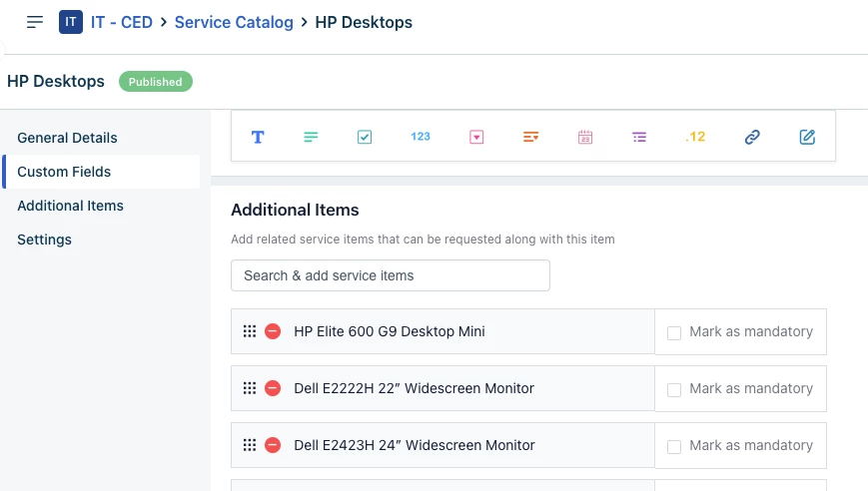Viewport: 868px width, 491px height.
Task: Remove HP Elite 600 G9 Desktop Mini
Action: (x=273, y=331)
